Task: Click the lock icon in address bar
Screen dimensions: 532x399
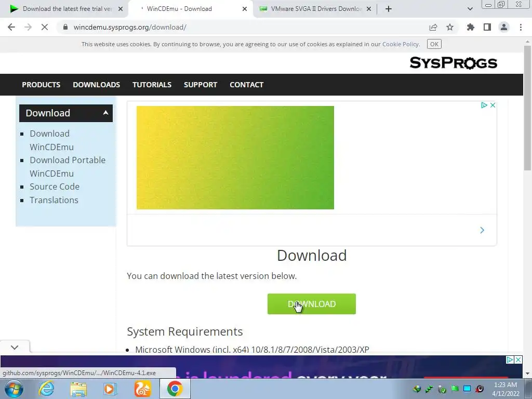Action: (65, 27)
